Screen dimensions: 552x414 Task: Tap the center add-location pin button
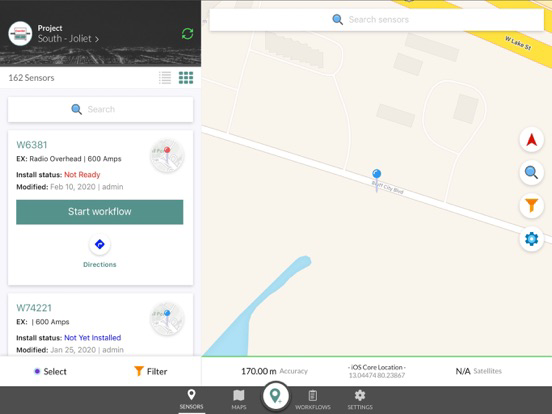point(276,396)
